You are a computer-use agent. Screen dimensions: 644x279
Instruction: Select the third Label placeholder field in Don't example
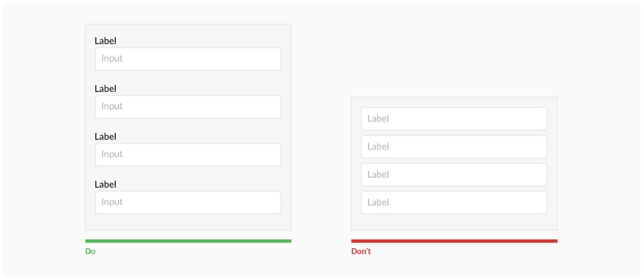(x=454, y=174)
